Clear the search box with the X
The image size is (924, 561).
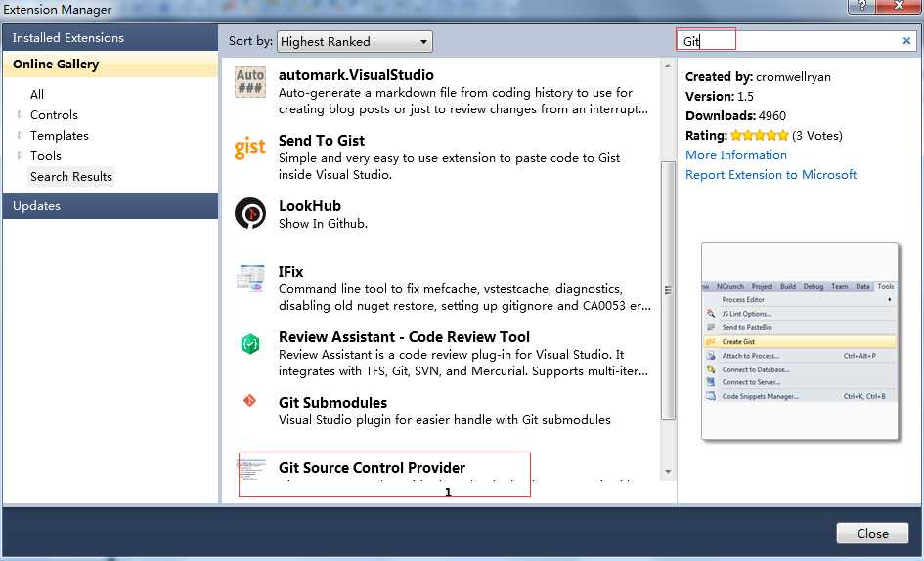click(906, 41)
